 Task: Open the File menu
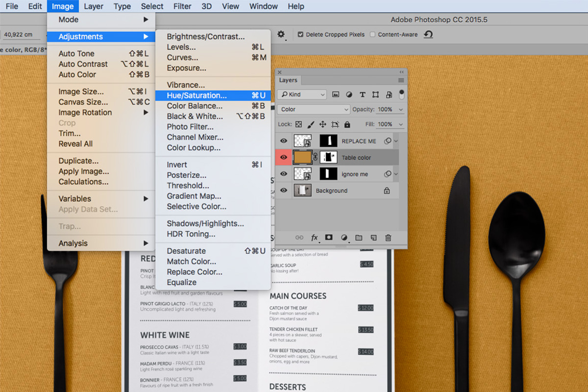(12, 6)
